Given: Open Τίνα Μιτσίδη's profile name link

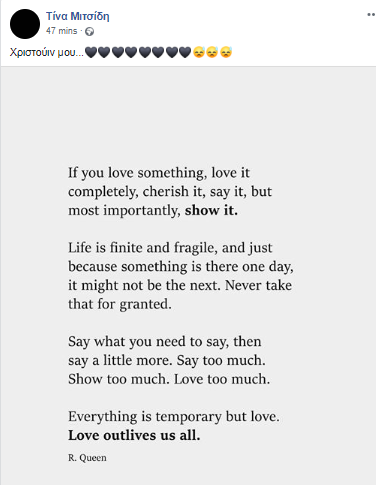Looking at the screenshot, I should coord(78,16).
